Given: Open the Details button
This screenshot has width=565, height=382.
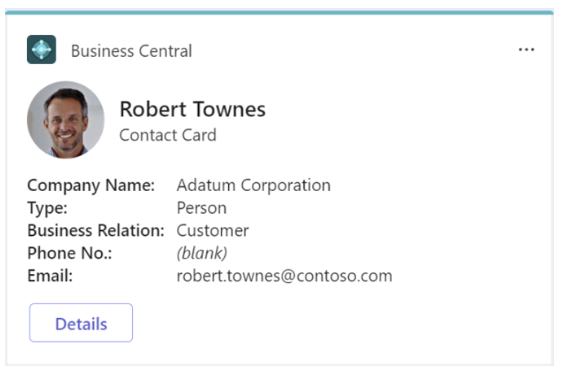Looking at the screenshot, I should tap(81, 323).
